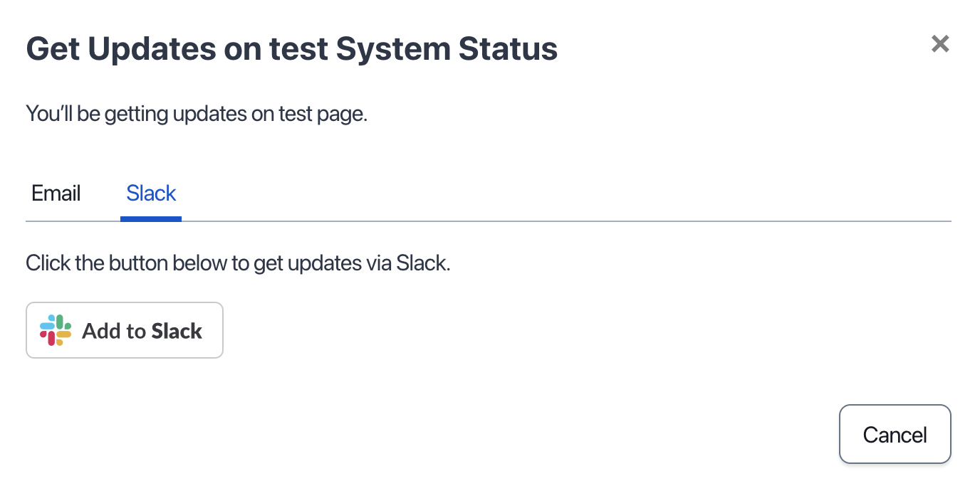The width and height of the screenshot is (980, 481).
Task: Switch to the Email tab
Action: pyautogui.click(x=56, y=194)
